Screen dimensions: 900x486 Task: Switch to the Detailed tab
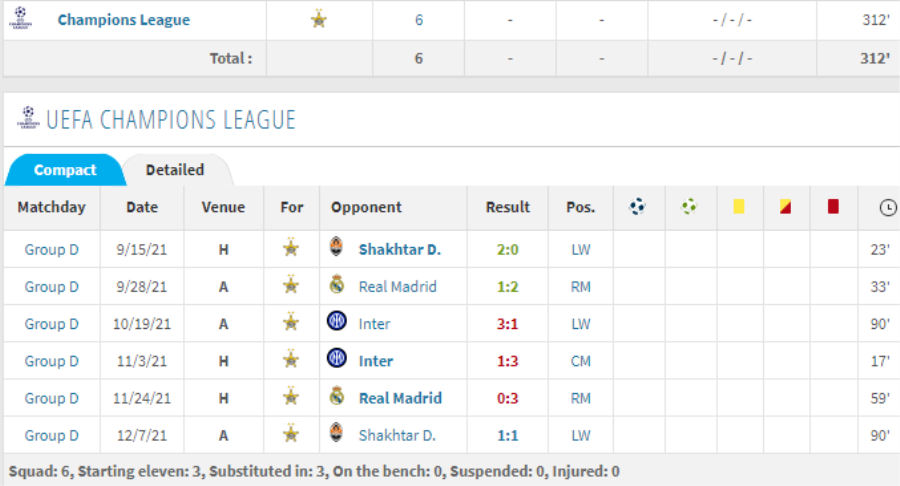coord(175,170)
